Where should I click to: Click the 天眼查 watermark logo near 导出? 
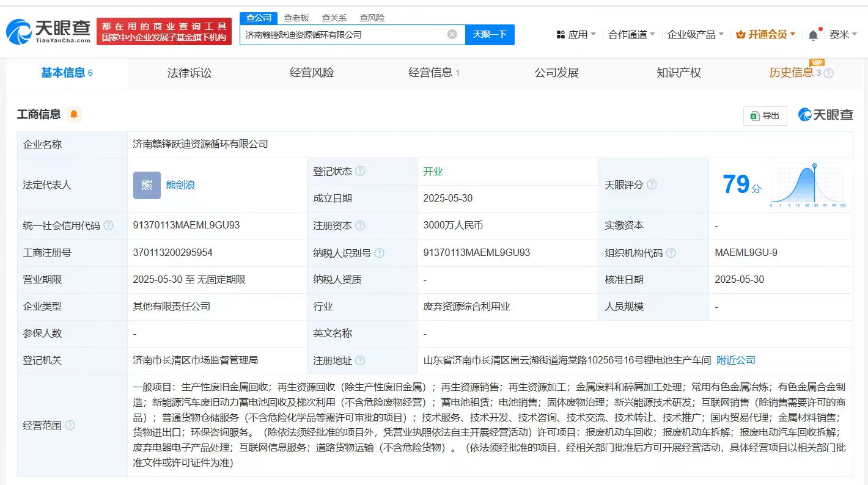(x=825, y=115)
